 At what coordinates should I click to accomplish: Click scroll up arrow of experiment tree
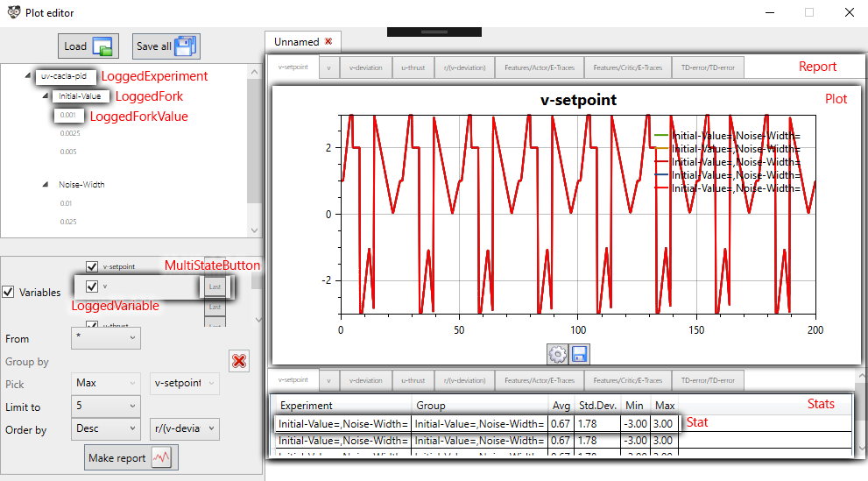(x=254, y=72)
